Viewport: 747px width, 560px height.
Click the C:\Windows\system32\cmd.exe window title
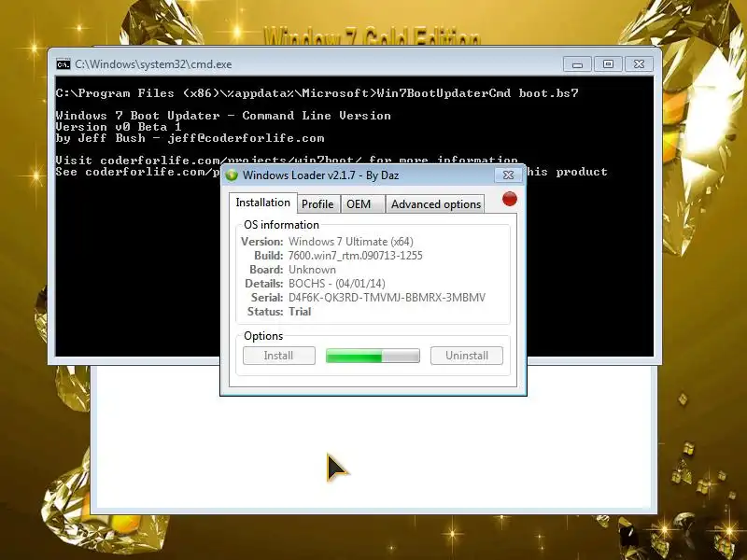[153, 64]
